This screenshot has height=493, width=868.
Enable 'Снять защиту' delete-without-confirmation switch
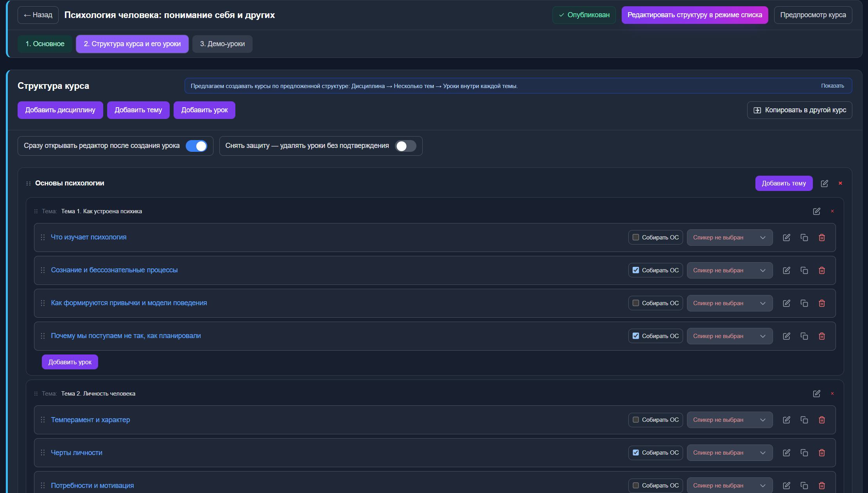pyautogui.click(x=405, y=146)
